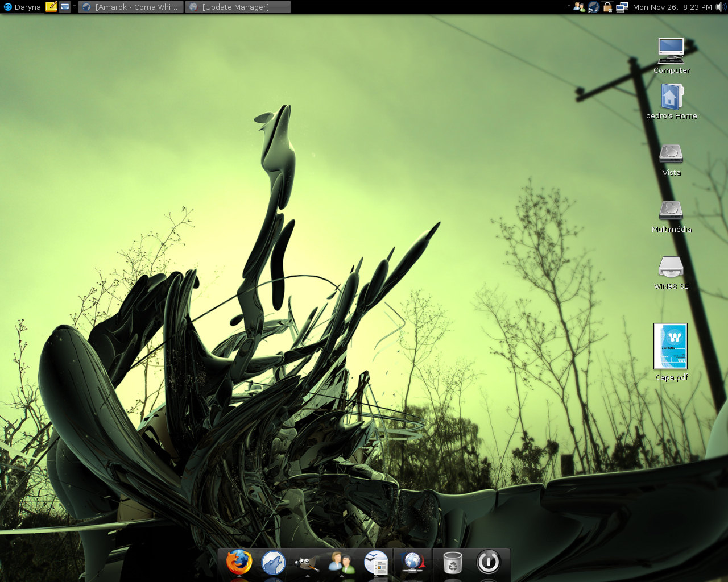Screen dimensions: 728x582
Task: Click the power button in dock
Action: 489,563
